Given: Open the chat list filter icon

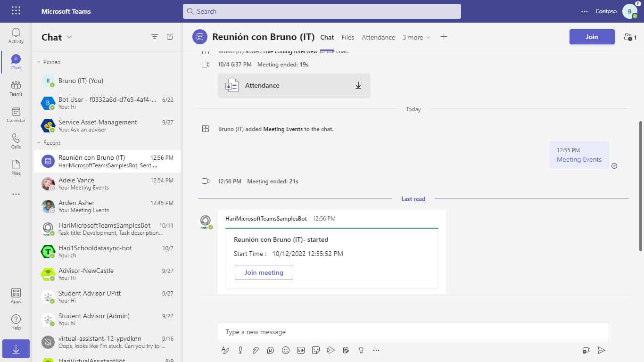Looking at the screenshot, I should click(x=155, y=37).
